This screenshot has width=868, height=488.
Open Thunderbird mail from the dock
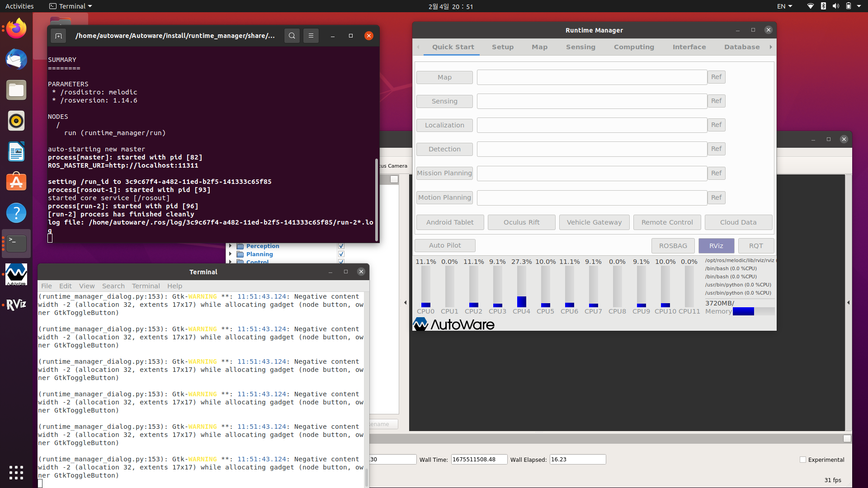[x=16, y=60]
